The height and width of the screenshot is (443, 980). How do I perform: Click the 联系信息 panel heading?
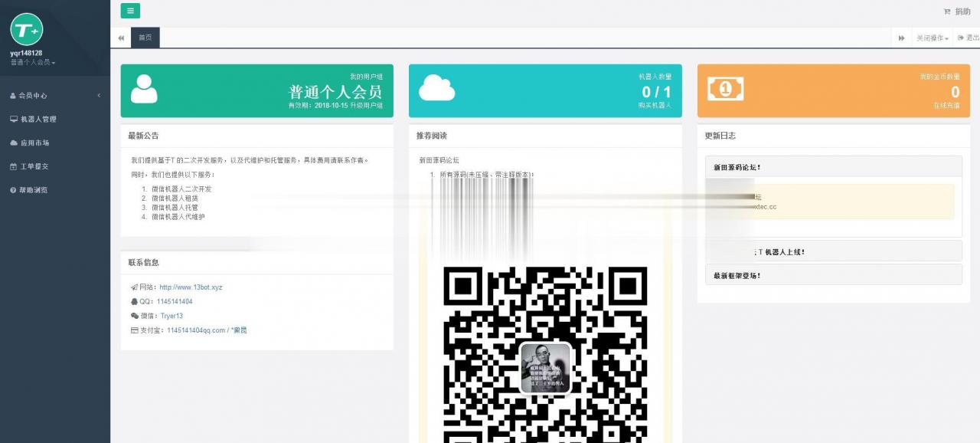(143, 262)
